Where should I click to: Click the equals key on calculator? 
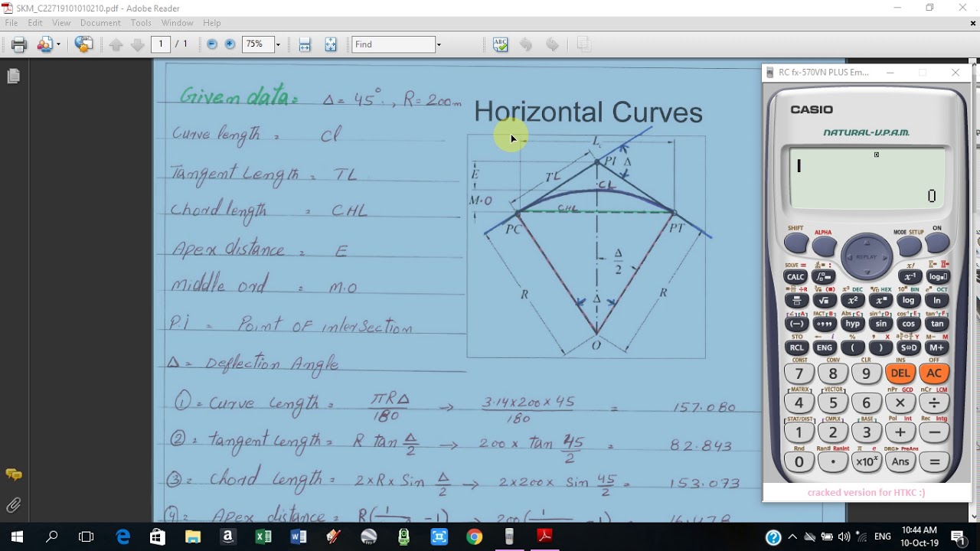(x=934, y=461)
